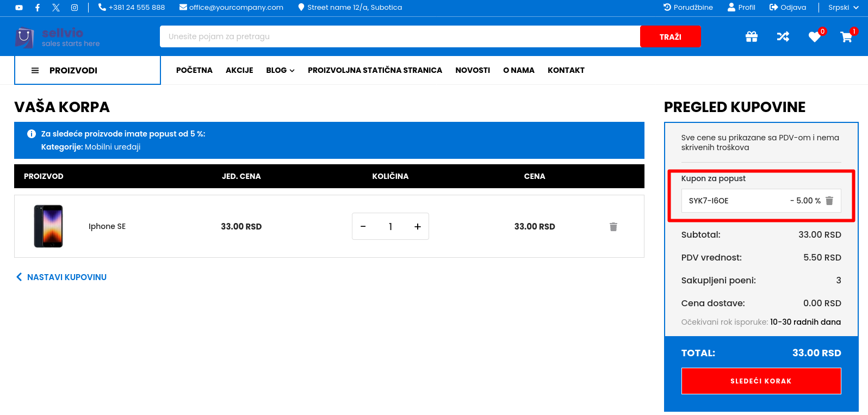Delete the SYK7-I6OE coupon

[x=829, y=201]
